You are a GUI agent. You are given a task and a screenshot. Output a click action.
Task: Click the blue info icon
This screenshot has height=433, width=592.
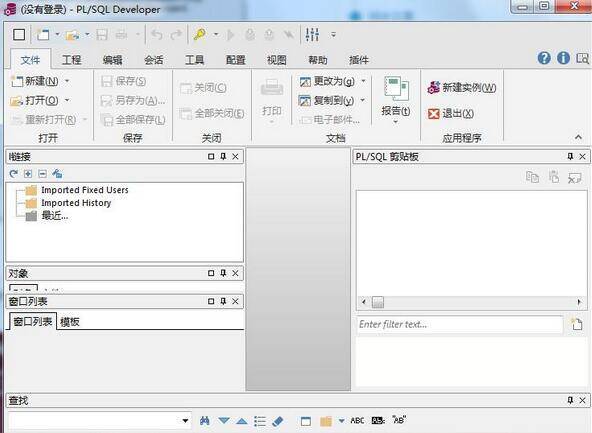[563, 58]
